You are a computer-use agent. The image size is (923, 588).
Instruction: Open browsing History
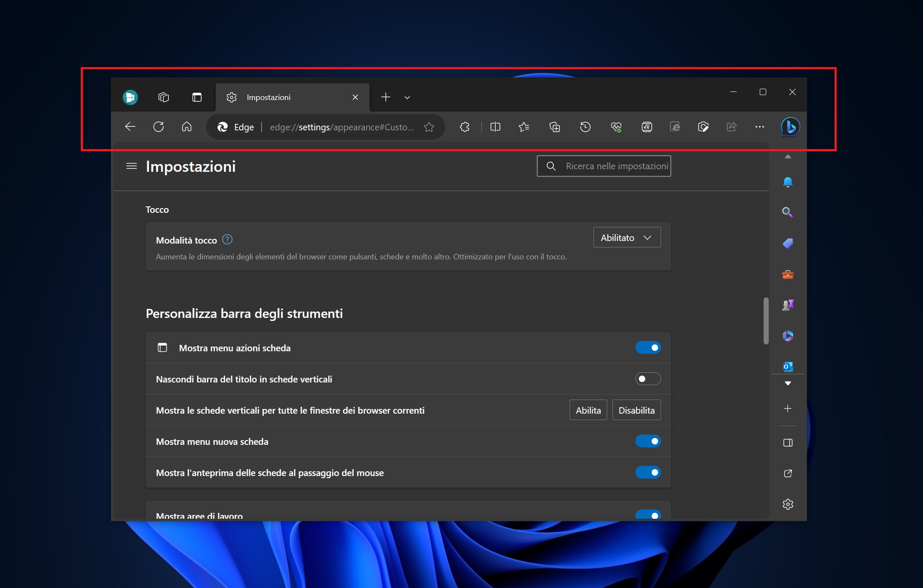585,126
